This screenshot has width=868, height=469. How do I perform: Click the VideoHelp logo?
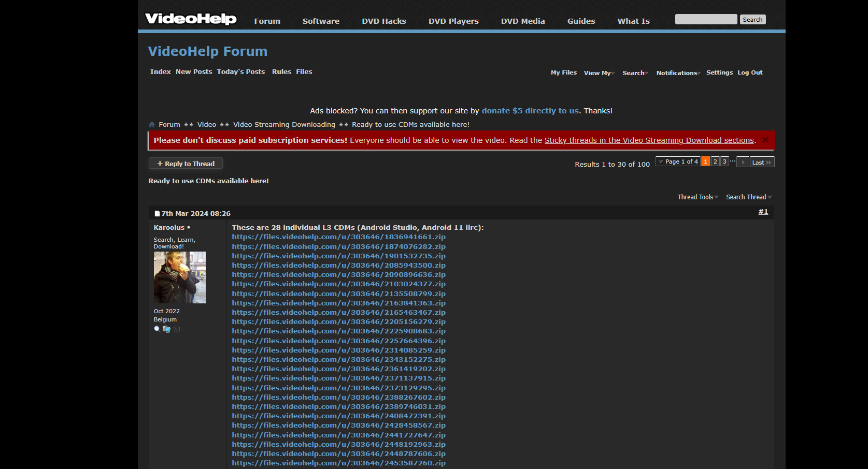191,19
